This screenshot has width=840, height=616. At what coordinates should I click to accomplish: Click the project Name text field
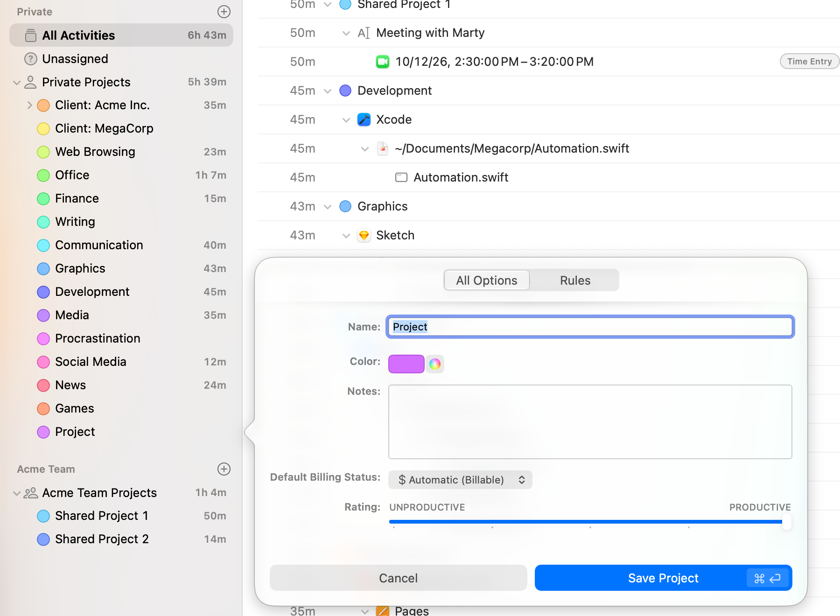[x=590, y=327]
